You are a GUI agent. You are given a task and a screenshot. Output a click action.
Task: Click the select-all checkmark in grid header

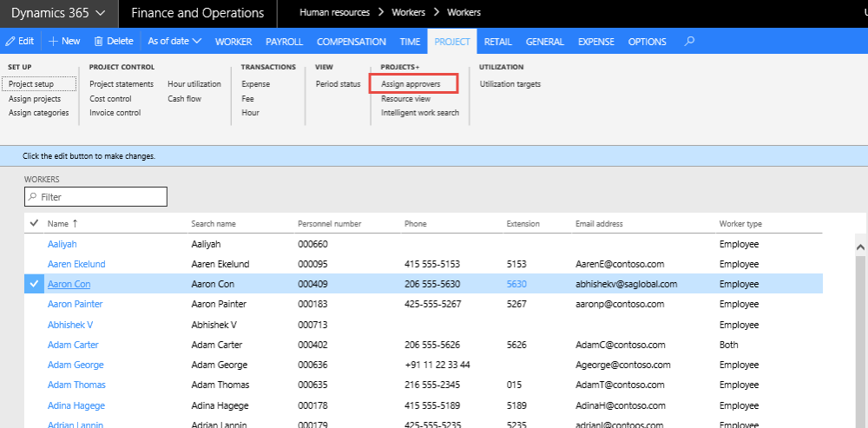pos(34,223)
